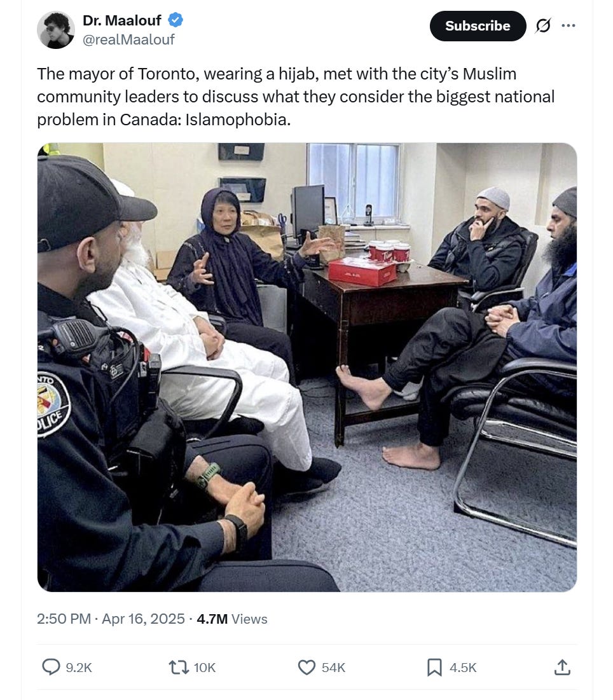The image size is (613, 700).
Task: Click the 9.2K replies count
Action: 79,668
